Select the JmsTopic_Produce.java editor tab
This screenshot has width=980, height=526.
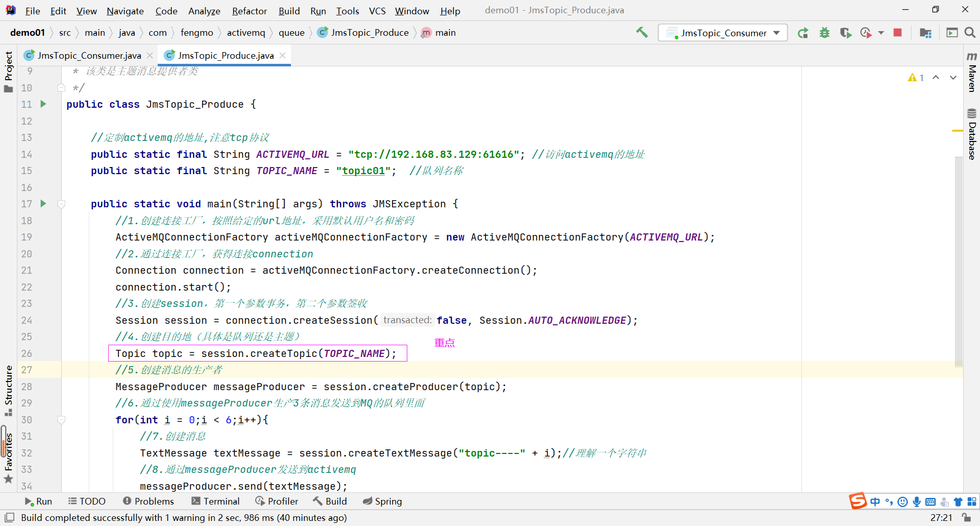[x=225, y=55]
